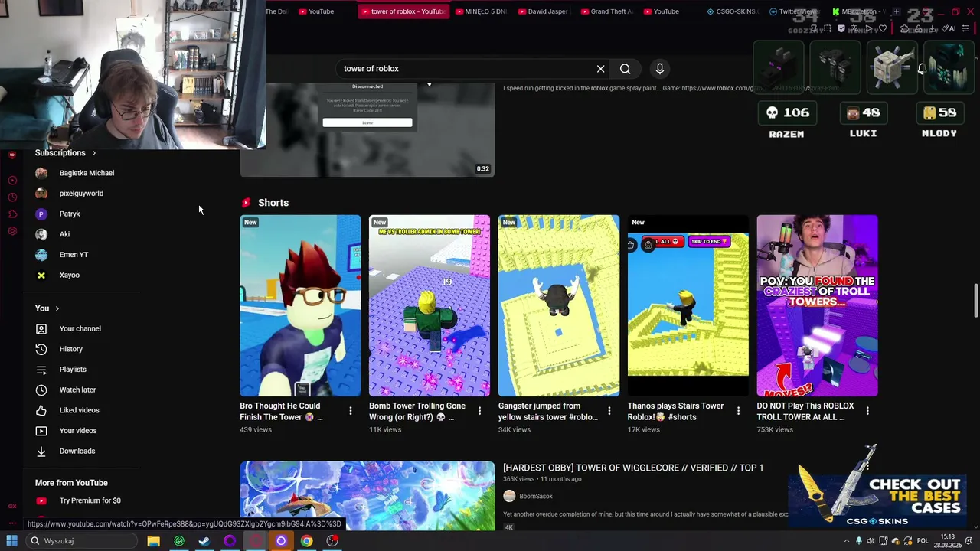Open options for DO NOT Play short
This screenshot has width=980, height=551.
click(x=867, y=411)
